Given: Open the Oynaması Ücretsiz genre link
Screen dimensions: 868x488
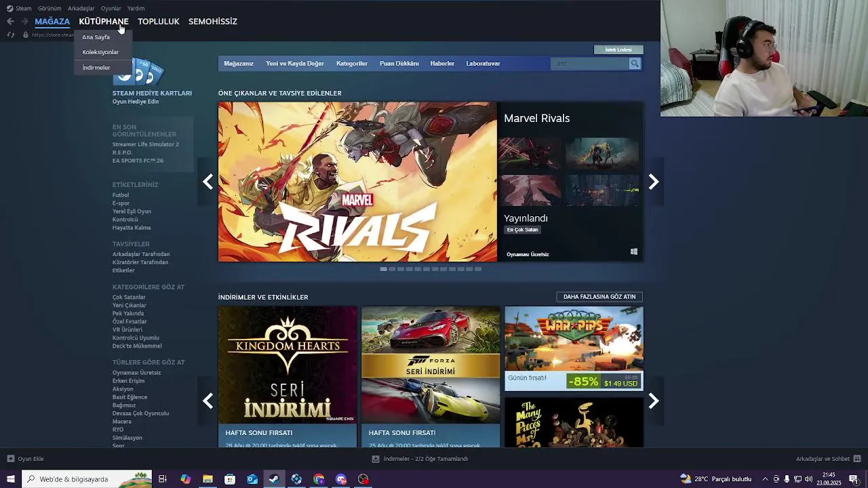Looking at the screenshot, I should [136, 373].
